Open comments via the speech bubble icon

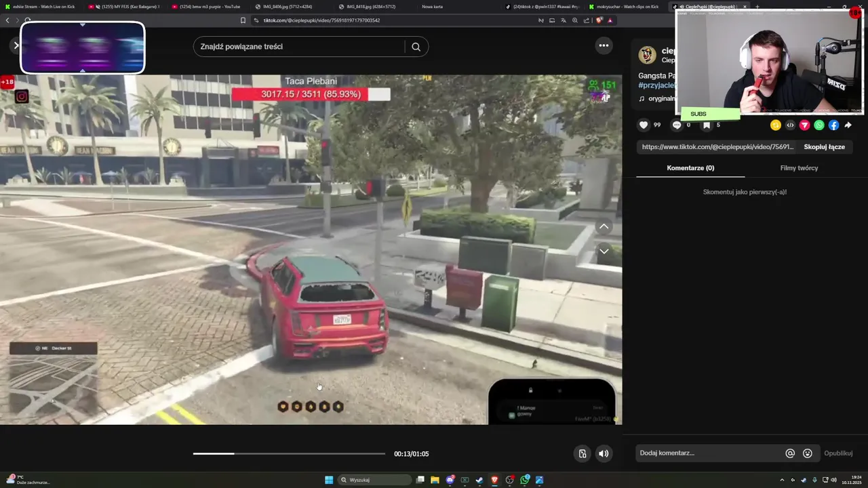click(x=676, y=125)
